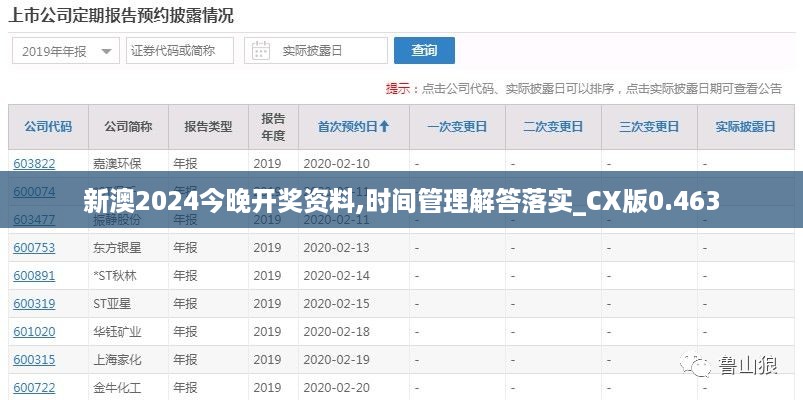
Task: Open company code 600891 link
Action: (34, 276)
